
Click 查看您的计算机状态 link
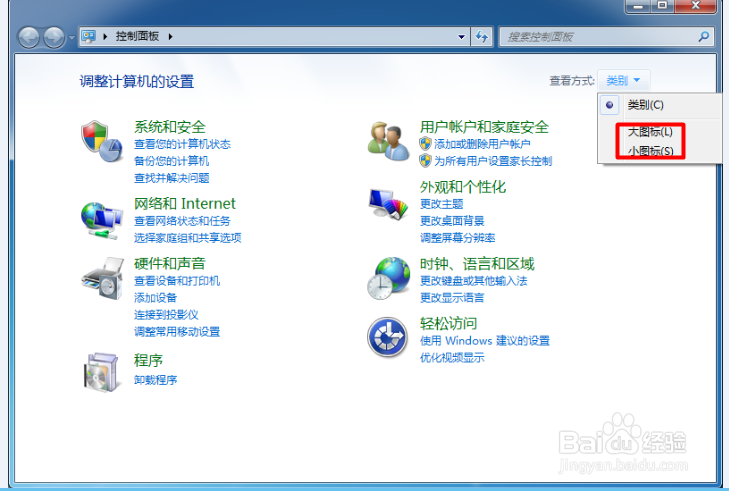pos(182,144)
